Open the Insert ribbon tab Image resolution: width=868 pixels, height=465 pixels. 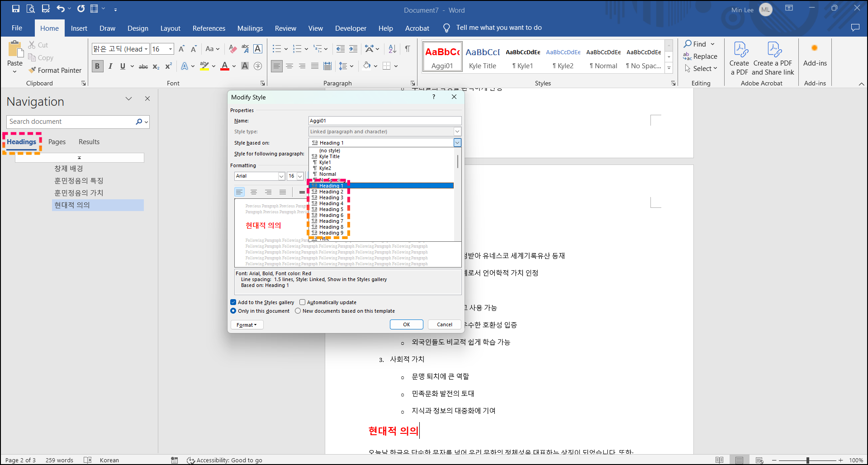pos(79,28)
